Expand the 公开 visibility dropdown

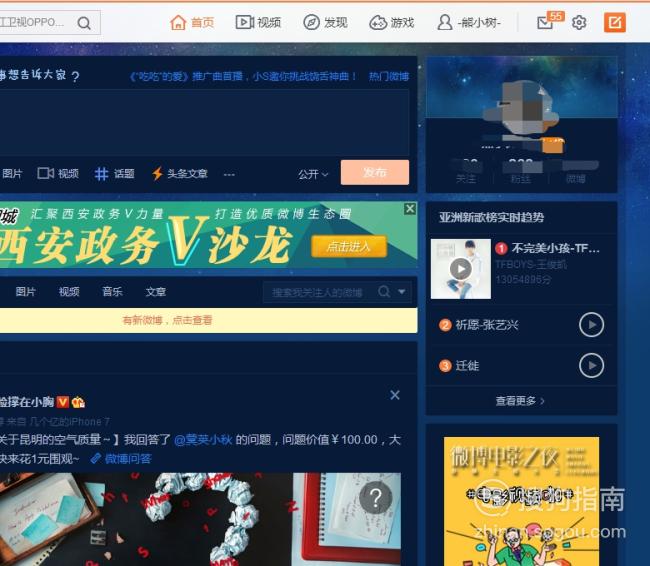coord(313,174)
